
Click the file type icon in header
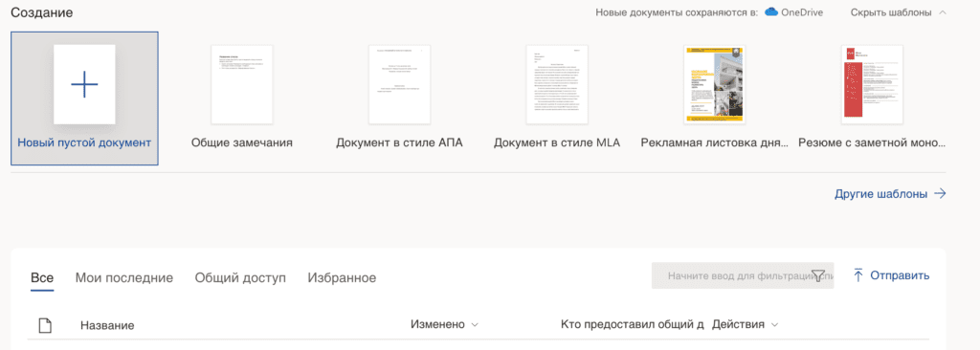click(x=45, y=325)
